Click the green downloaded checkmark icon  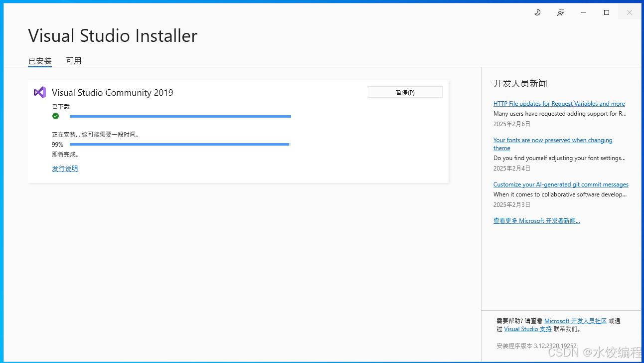[x=55, y=116]
